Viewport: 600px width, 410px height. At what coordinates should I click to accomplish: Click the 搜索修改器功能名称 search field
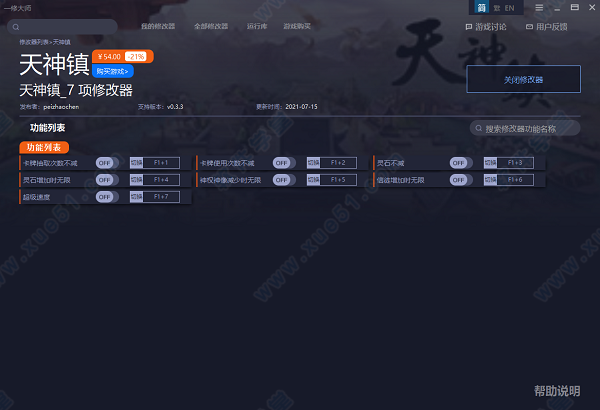tap(525, 128)
